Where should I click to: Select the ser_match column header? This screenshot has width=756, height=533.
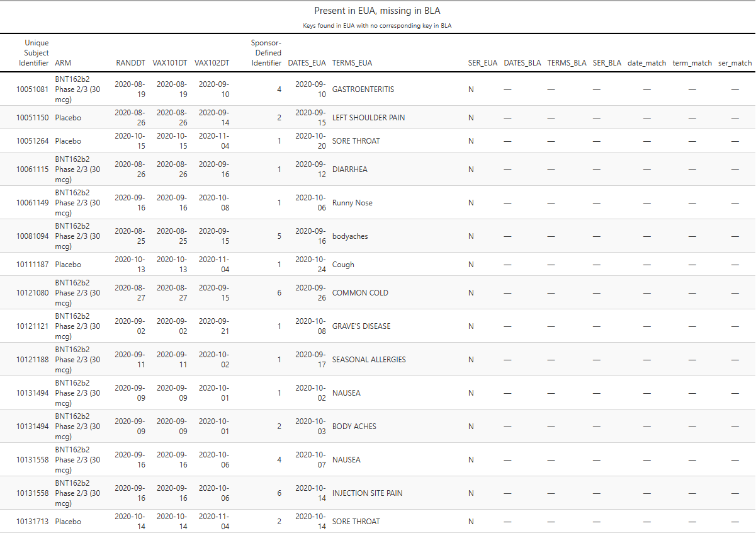pos(735,63)
